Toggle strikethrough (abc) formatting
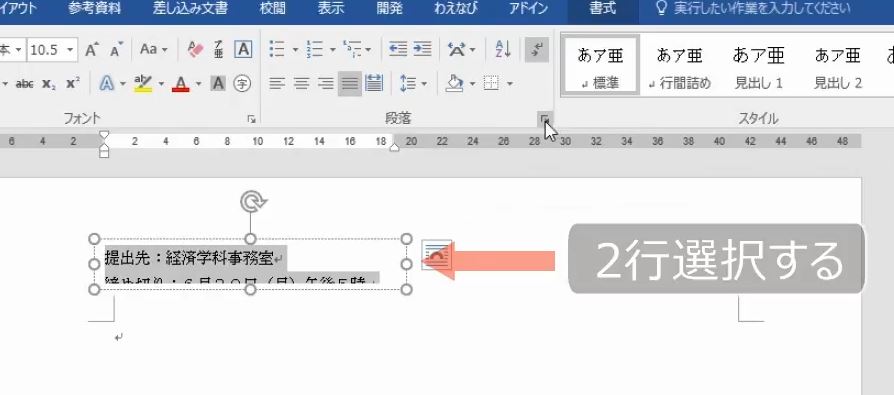894x395 pixels. (x=25, y=84)
